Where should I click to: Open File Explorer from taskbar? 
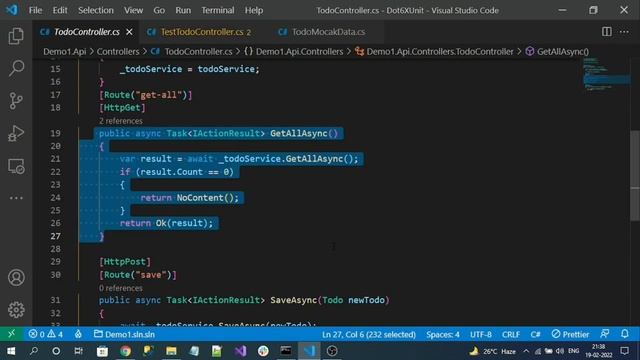[x=171, y=351]
